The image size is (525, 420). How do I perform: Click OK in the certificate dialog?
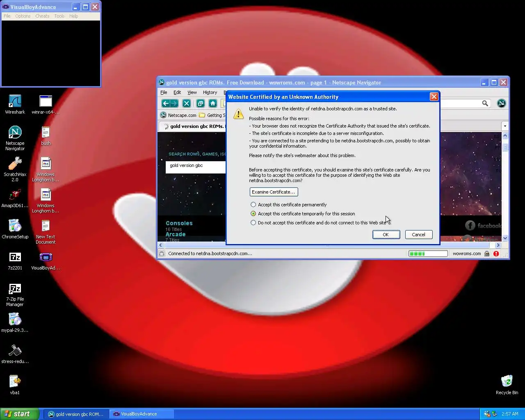(386, 235)
